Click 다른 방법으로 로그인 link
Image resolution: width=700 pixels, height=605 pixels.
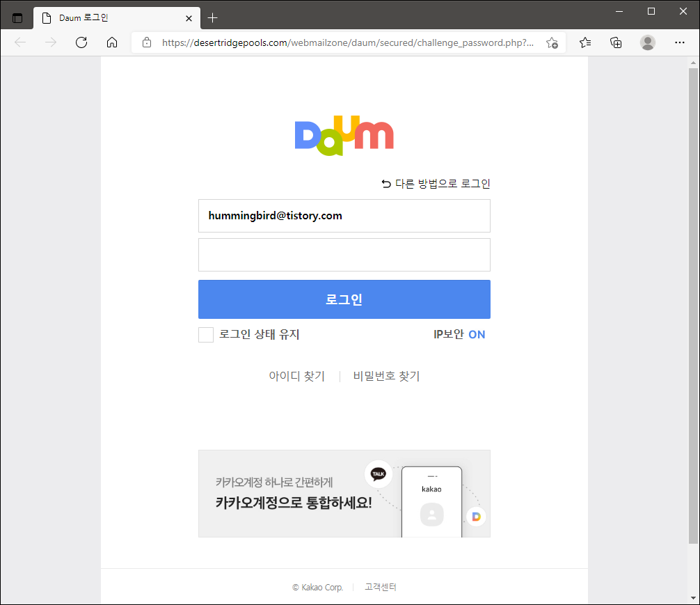[436, 184]
